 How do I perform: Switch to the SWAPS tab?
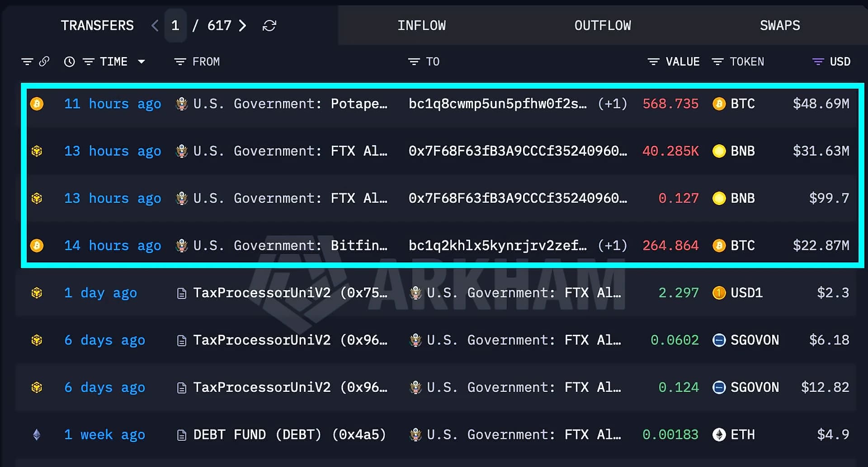click(x=780, y=26)
